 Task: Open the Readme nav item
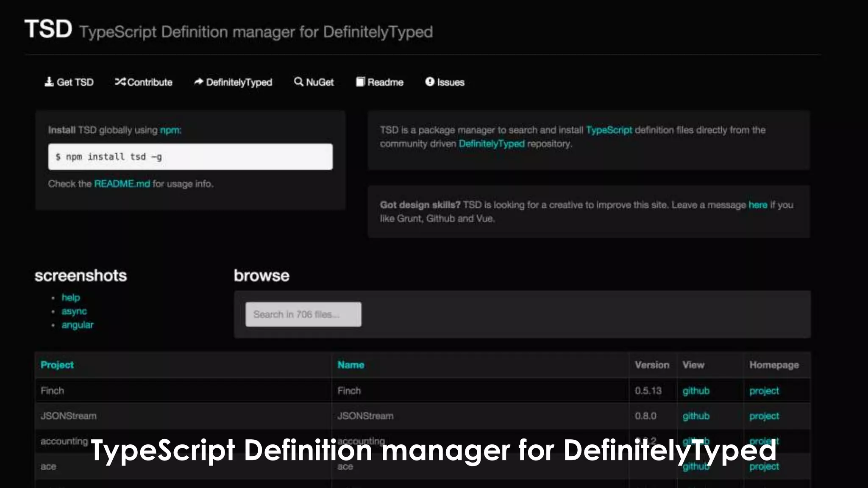385,83
